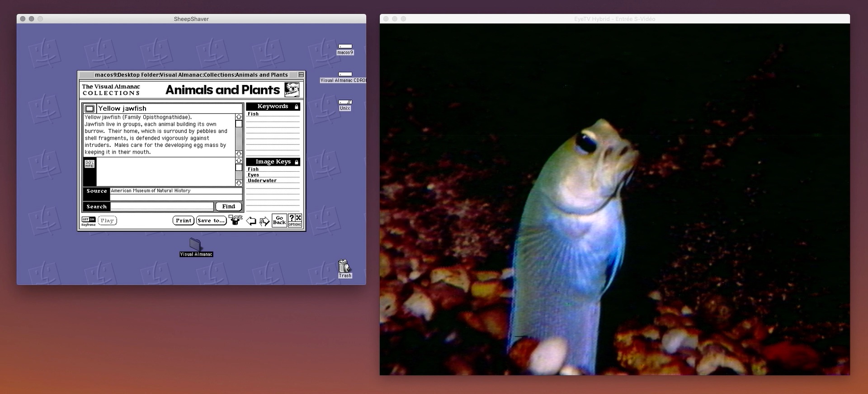Click the Source text field
The width and height of the screenshot is (868, 394).
176,191
